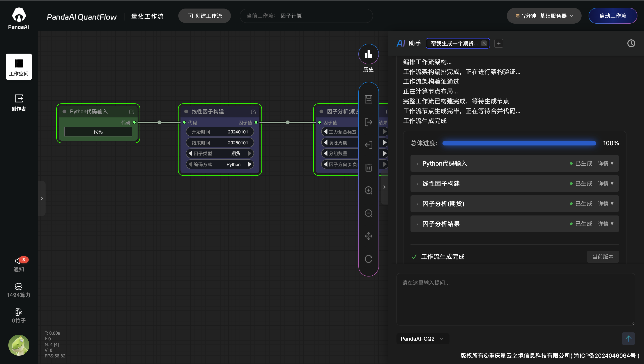
Task: Click next arrow on 编码方式 selector
Action: coord(249,164)
